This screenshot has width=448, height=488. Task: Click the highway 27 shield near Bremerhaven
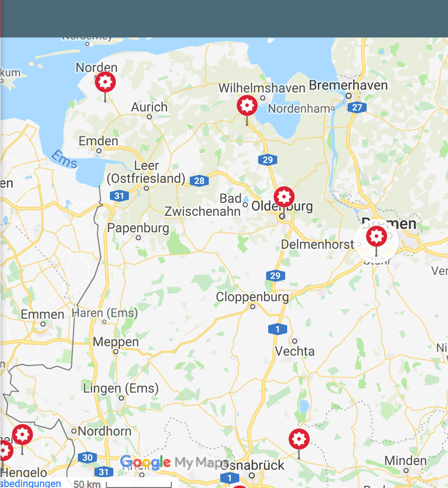(357, 107)
